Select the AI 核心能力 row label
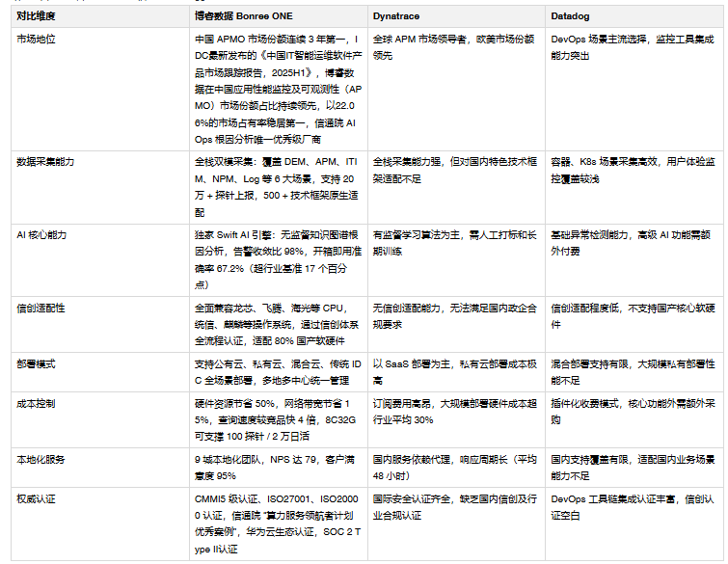The width and height of the screenshot is (728, 564). 41,235
